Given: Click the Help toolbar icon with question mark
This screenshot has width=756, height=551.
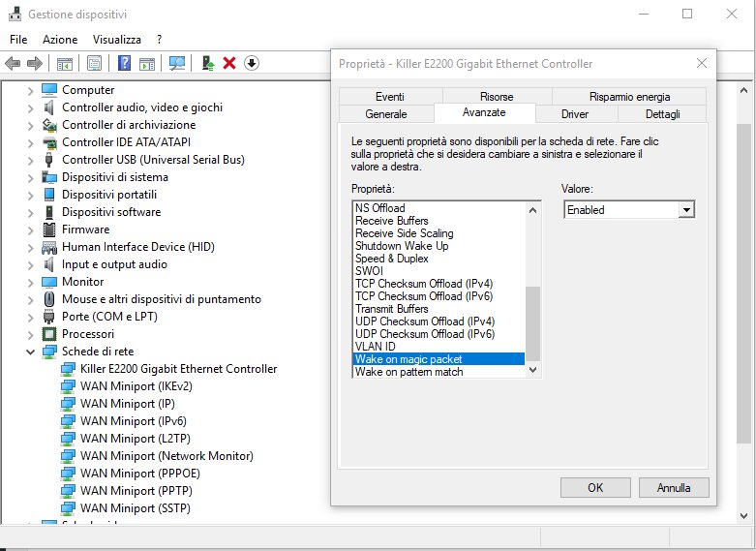Looking at the screenshot, I should click(x=124, y=63).
